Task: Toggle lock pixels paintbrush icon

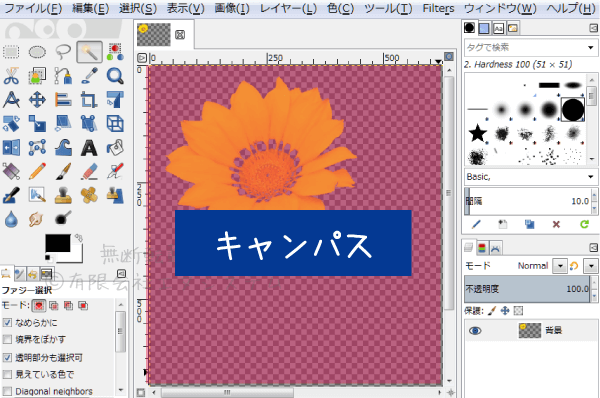Action: (x=492, y=311)
